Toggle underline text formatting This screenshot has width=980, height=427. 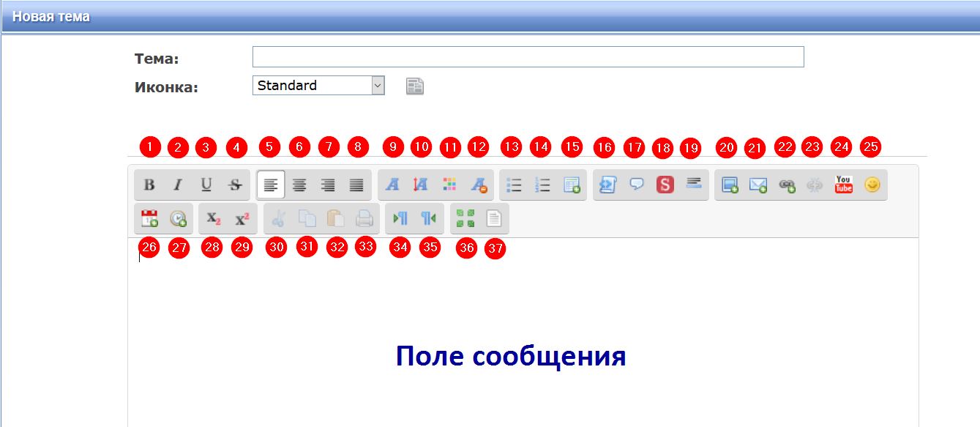[x=206, y=185]
